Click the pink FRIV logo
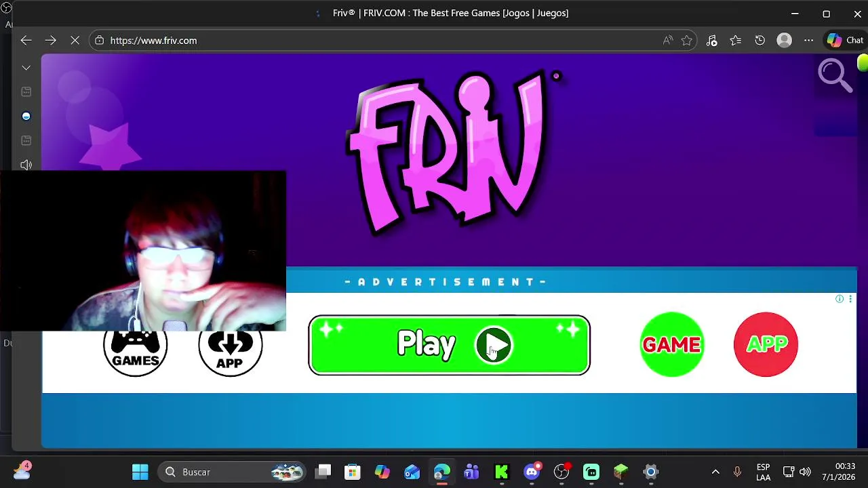868x488 pixels. tap(448, 152)
